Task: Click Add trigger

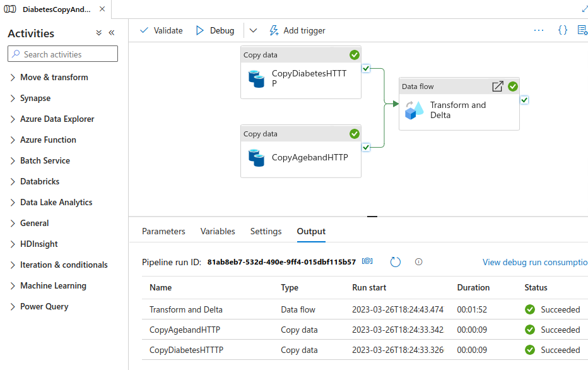Action: pyautogui.click(x=297, y=30)
